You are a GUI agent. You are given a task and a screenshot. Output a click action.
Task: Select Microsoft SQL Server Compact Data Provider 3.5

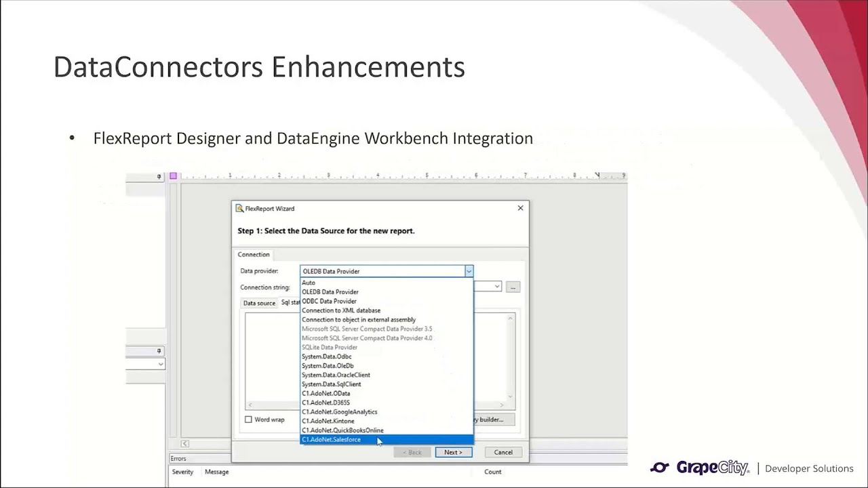pyautogui.click(x=387, y=329)
